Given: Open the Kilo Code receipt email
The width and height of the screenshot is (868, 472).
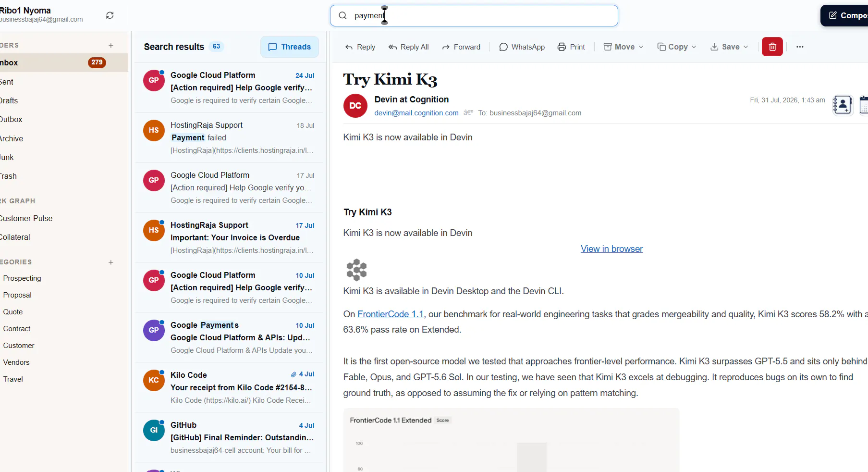Looking at the screenshot, I should [229, 387].
